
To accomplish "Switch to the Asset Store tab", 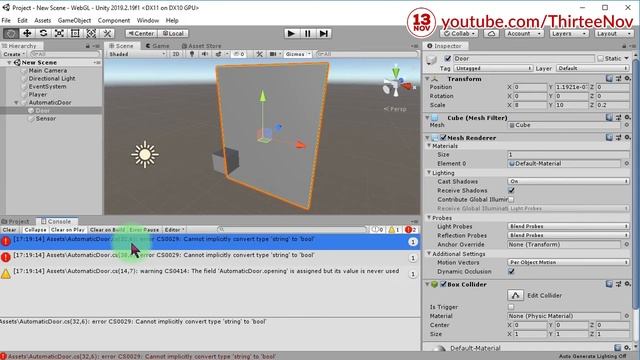I will tap(202, 46).
